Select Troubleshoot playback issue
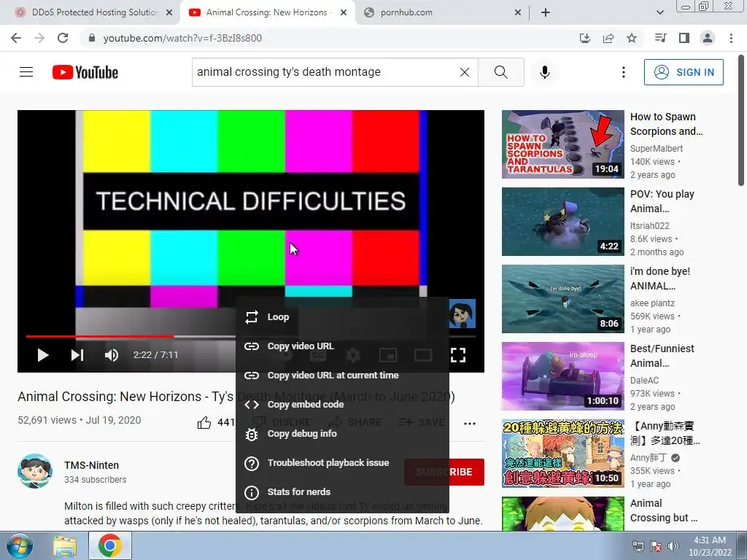 pyautogui.click(x=342, y=463)
